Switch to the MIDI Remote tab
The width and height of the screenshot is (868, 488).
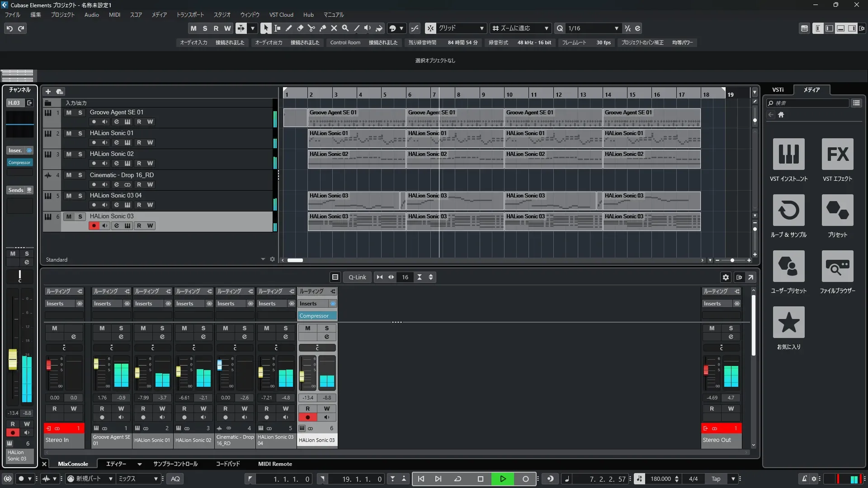click(275, 464)
